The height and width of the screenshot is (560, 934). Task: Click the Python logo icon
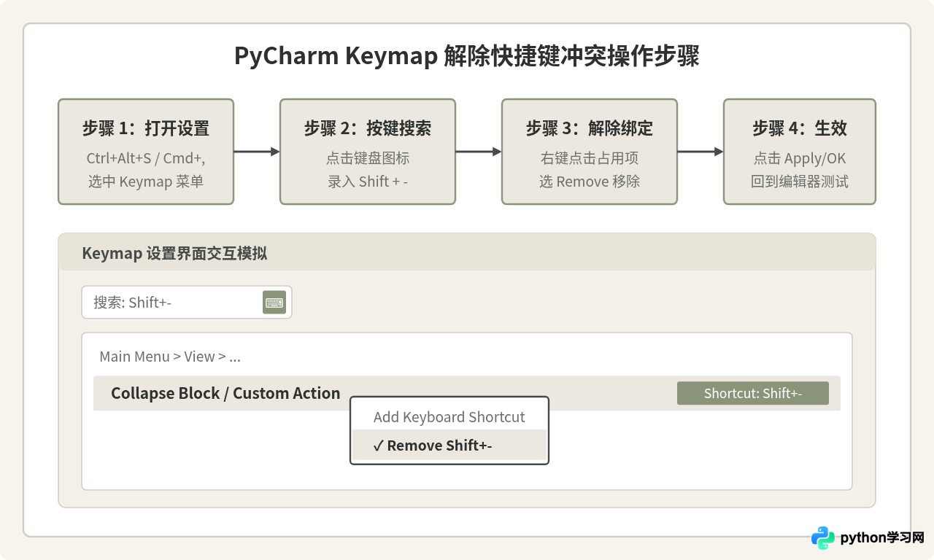pos(823,538)
